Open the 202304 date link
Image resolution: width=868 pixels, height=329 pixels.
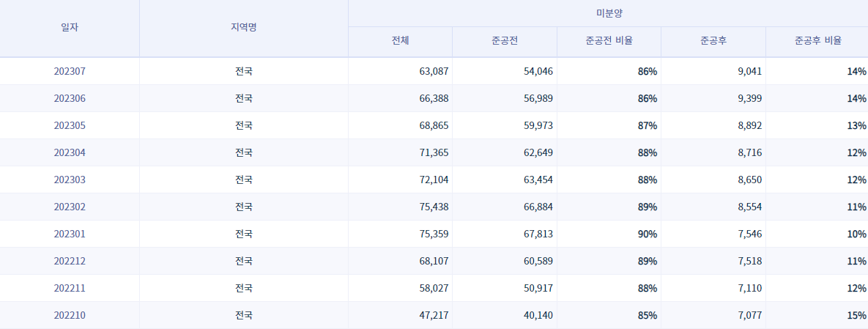tap(70, 152)
